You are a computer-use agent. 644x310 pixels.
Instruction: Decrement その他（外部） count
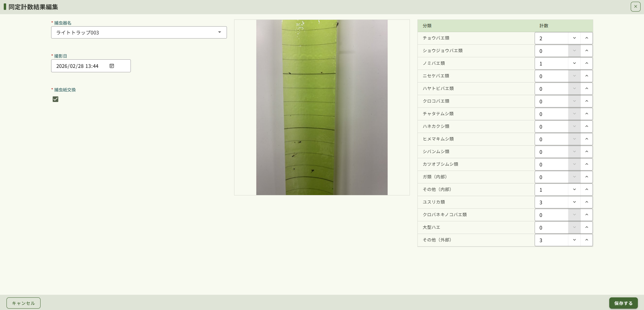click(574, 240)
